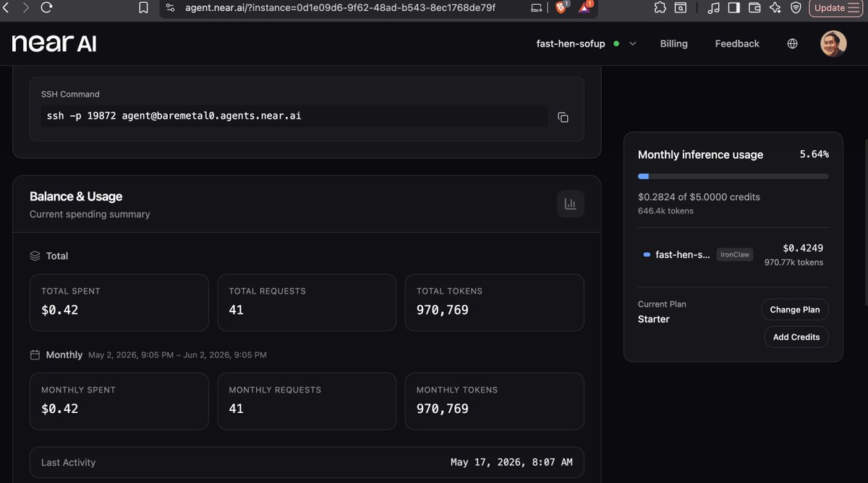Open the Brave Wallet icon
The image size is (868, 483).
(754, 8)
